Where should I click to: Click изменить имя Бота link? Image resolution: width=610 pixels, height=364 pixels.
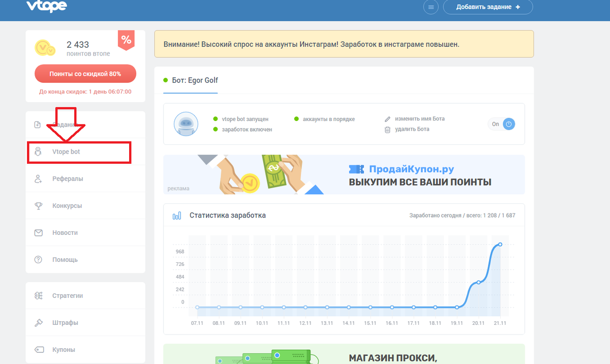419,119
